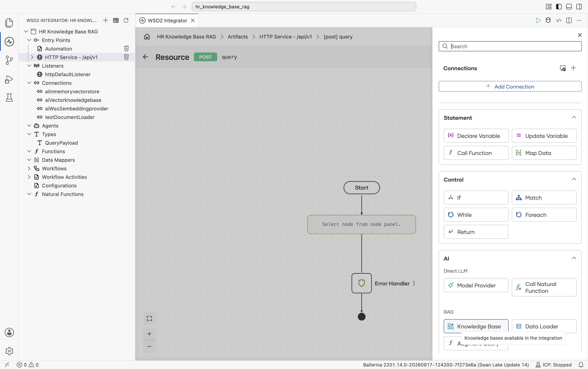Viewport: 588px width, 369px height.
Task: Expand the Workflows section
Action: pos(29,168)
